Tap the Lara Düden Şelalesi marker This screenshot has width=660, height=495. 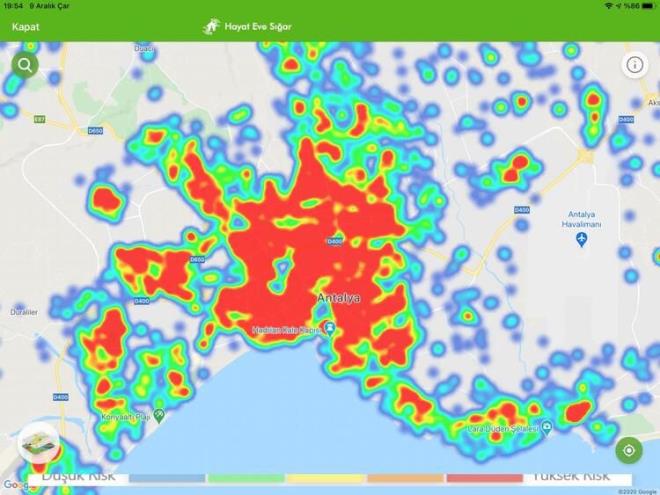[547, 428]
